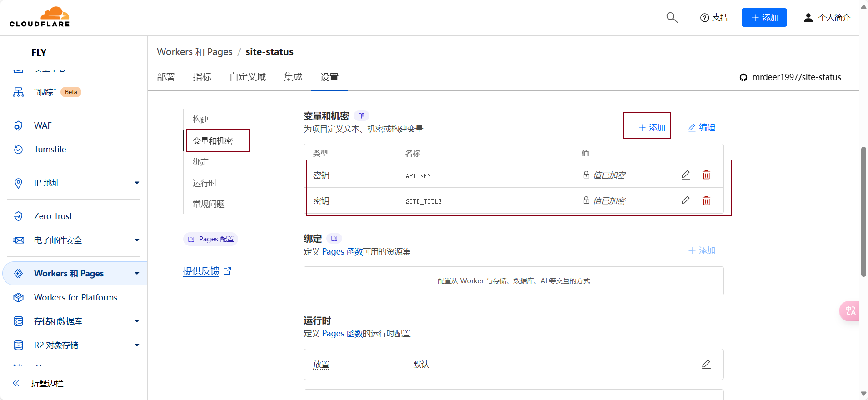Select 运行时 in settings navigation
This screenshot has width=868, height=400.
click(205, 183)
